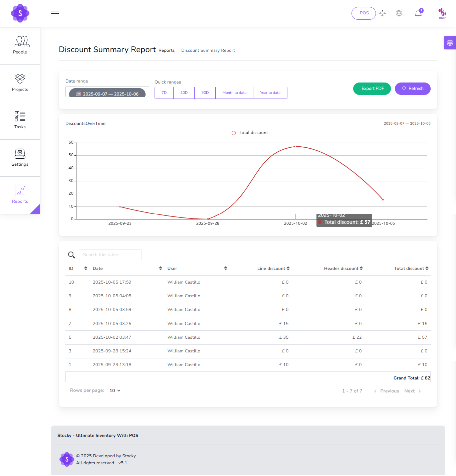
Task: Select the 7D quick range
Action: coord(164,93)
